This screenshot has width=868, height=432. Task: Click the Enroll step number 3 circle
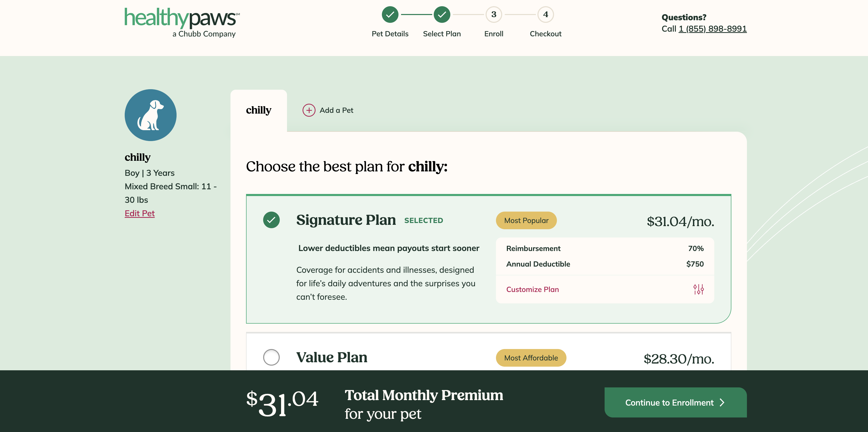494,15
